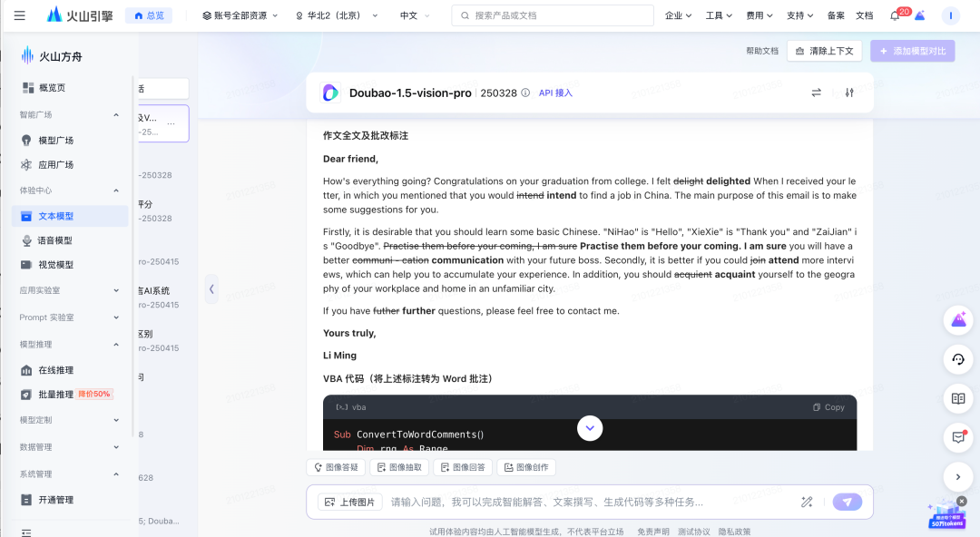Click the scroll-to-bottom arrow button

(x=590, y=428)
